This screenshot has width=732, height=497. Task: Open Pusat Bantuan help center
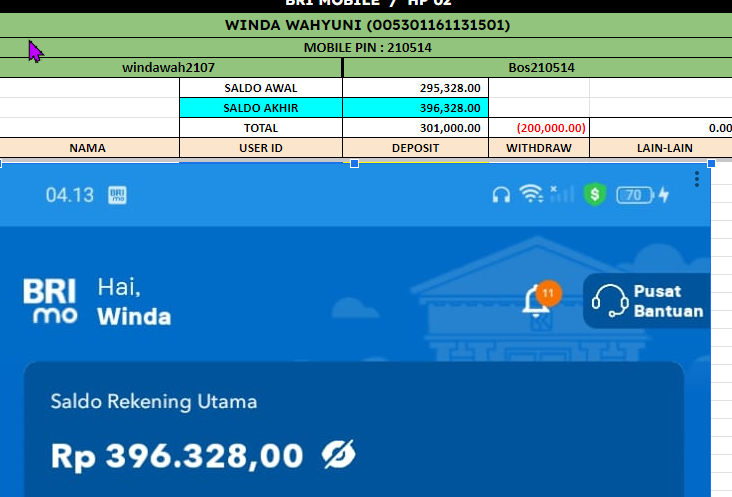(x=647, y=301)
